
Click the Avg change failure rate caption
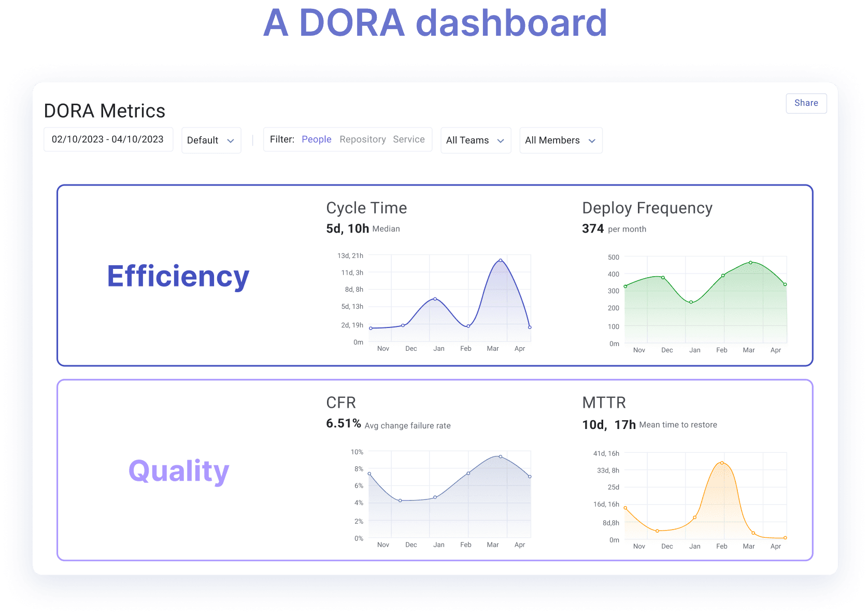coord(407,425)
